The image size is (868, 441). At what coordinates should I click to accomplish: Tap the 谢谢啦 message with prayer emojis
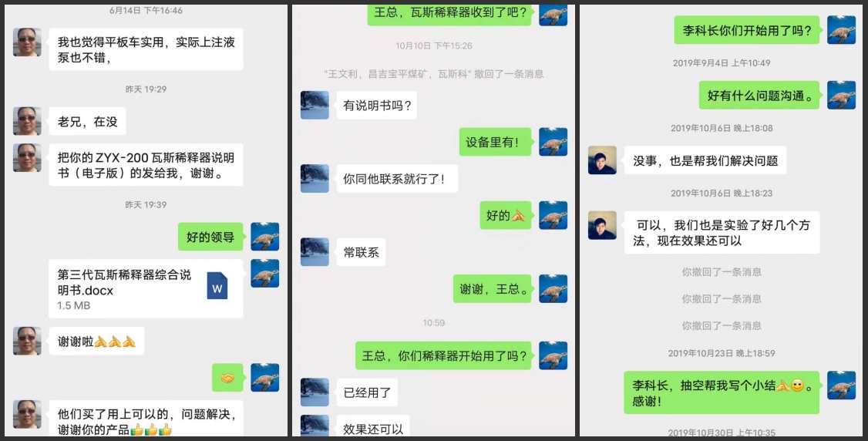(x=97, y=342)
